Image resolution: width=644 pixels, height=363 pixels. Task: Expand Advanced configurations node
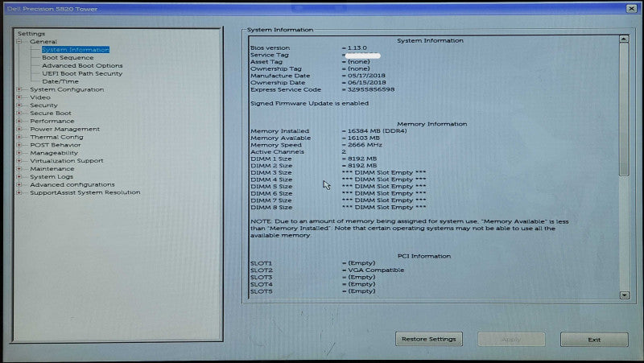pos(19,184)
